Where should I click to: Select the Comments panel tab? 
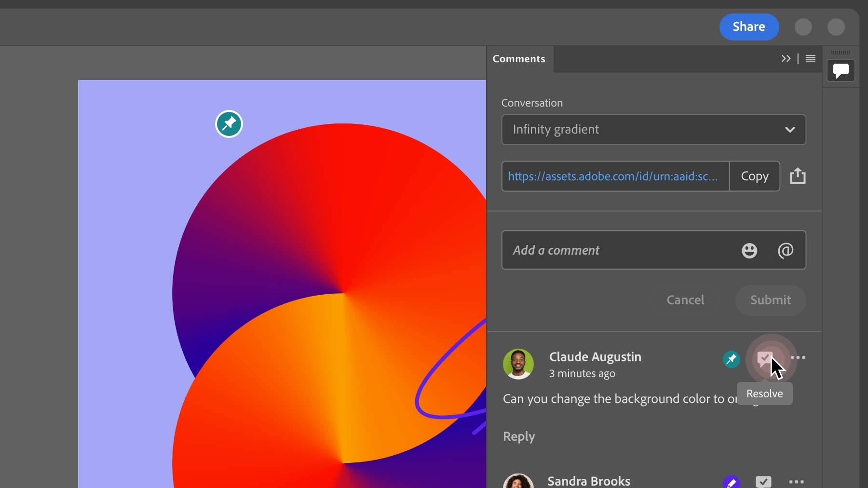point(519,59)
